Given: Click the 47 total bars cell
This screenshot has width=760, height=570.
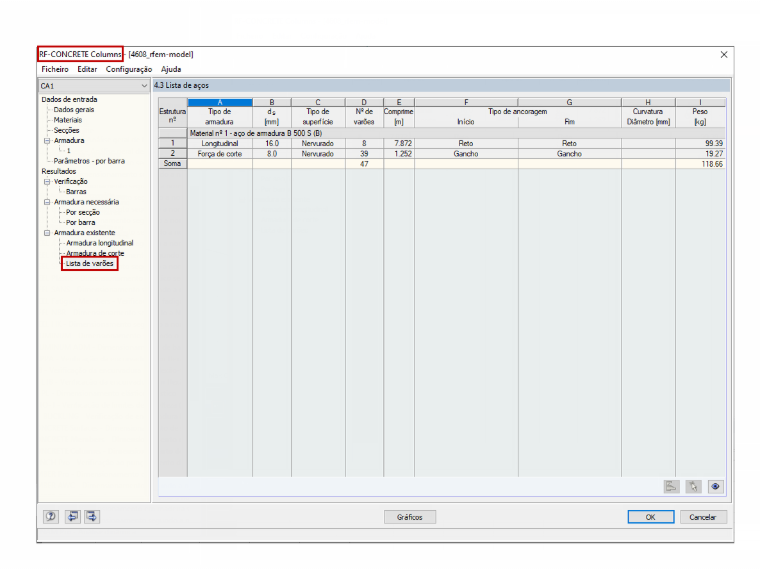Looking at the screenshot, I should 364,164.
